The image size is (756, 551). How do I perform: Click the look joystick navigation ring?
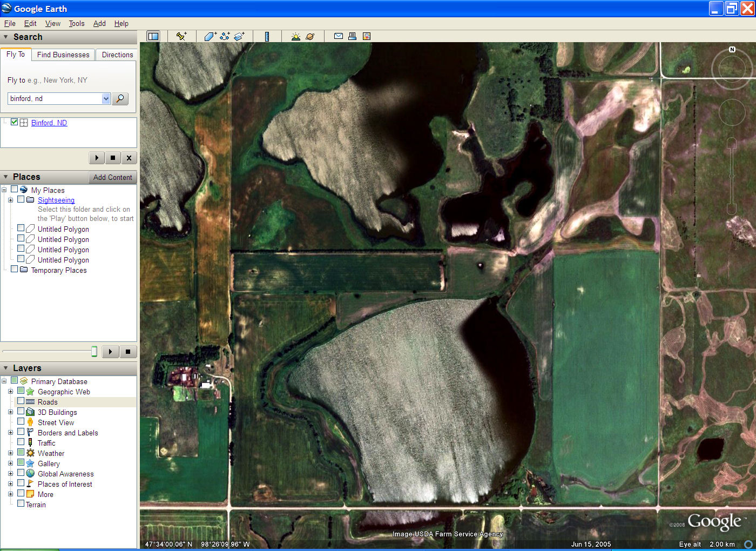pos(732,69)
